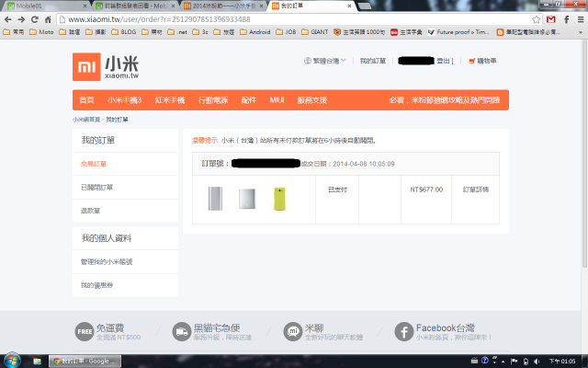Click the MiTalk chat bubble icon
This screenshot has width=588, height=368.
click(x=293, y=331)
